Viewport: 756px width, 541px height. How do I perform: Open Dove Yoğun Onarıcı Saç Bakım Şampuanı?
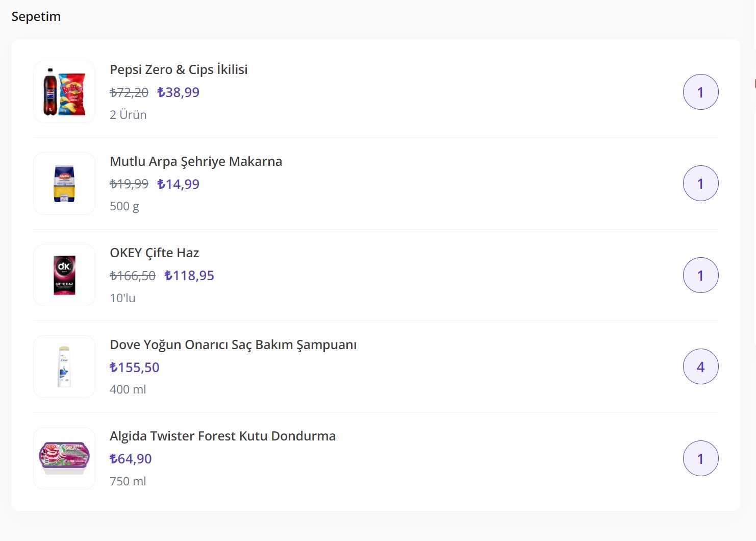(233, 345)
